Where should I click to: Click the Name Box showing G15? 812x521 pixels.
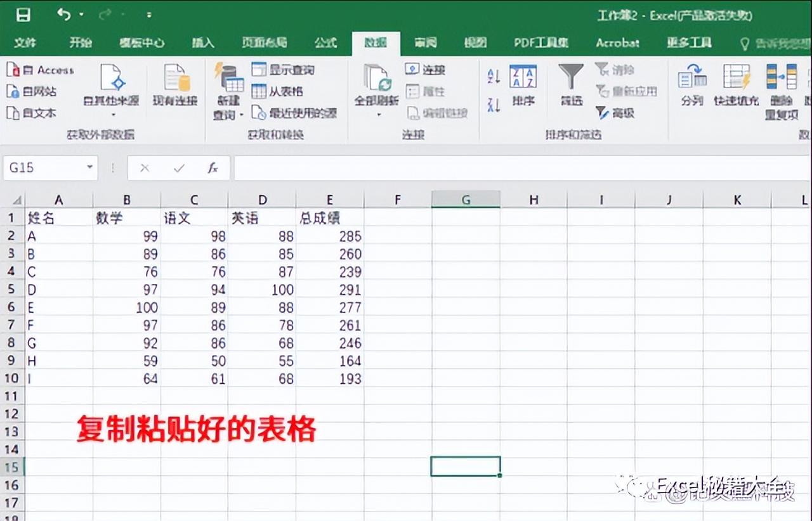pyautogui.click(x=43, y=168)
